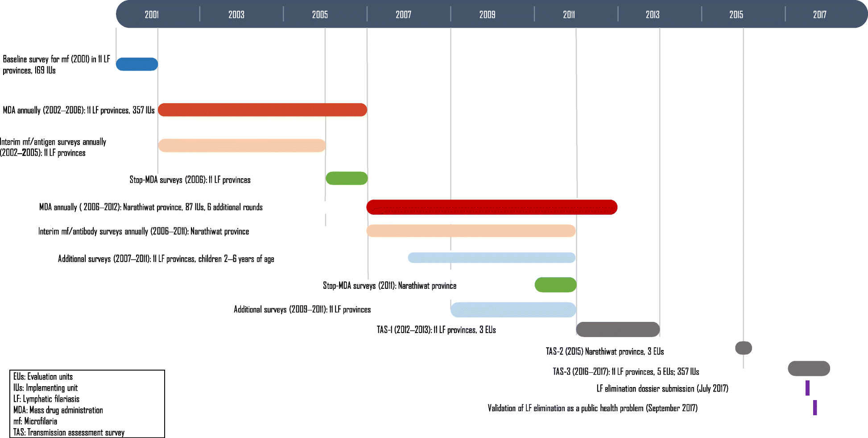
Task: Click the 2001 year label in header
Action: click(152, 15)
